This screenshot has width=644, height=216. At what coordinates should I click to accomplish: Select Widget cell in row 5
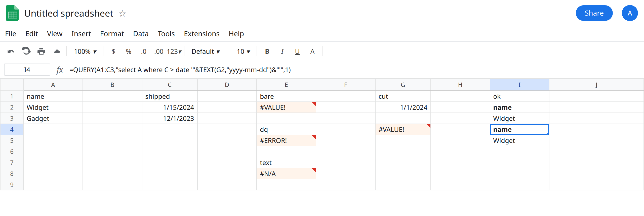click(519, 140)
